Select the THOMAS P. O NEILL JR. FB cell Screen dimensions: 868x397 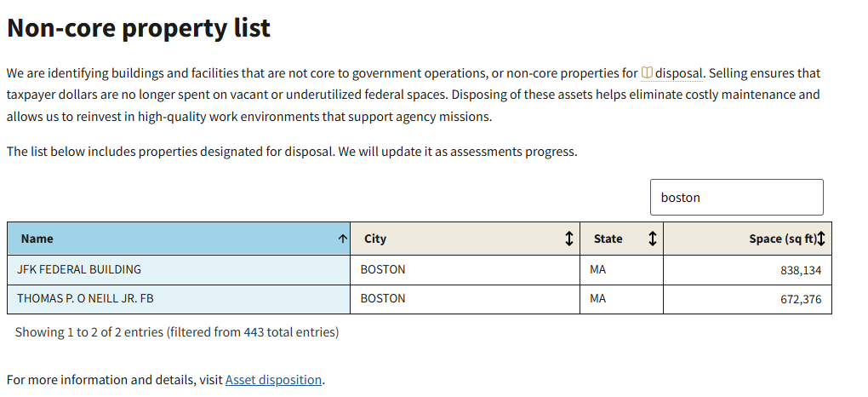coord(85,298)
